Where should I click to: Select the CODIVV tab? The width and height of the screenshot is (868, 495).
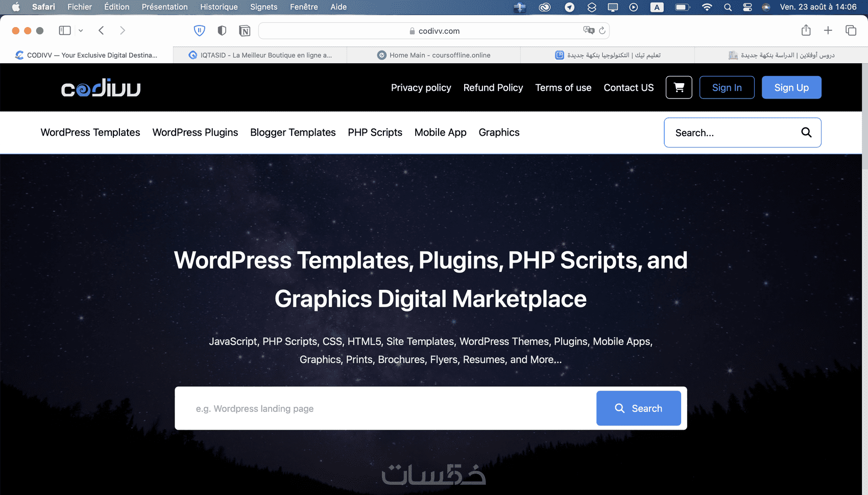tap(87, 55)
